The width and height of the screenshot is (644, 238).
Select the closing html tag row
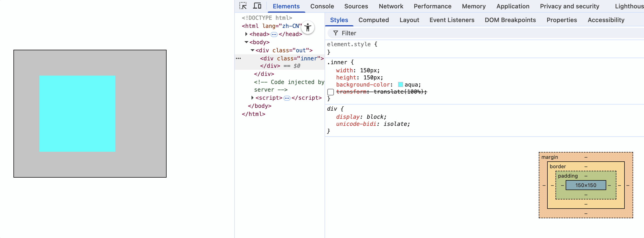point(254,114)
